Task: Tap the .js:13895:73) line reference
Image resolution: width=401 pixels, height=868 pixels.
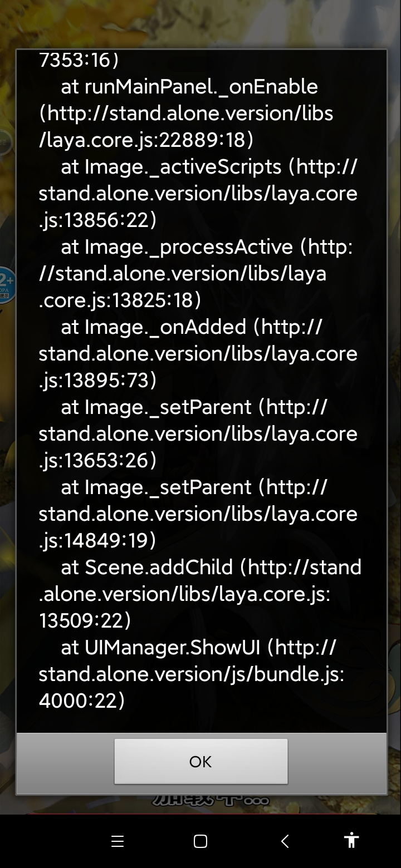Action: 97,380
